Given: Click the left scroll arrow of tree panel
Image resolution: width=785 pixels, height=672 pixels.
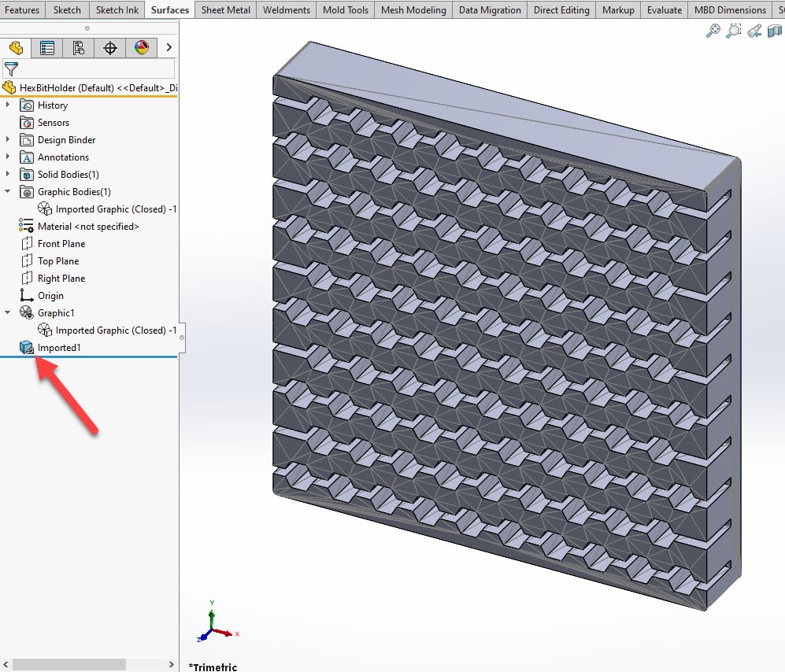Looking at the screenshot, I should point(6,664).
